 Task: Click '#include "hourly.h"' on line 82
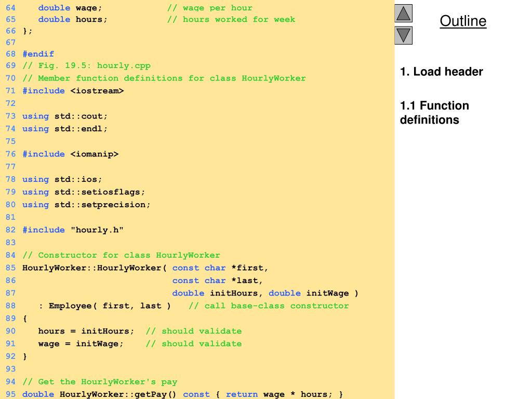tap(73, 230)
